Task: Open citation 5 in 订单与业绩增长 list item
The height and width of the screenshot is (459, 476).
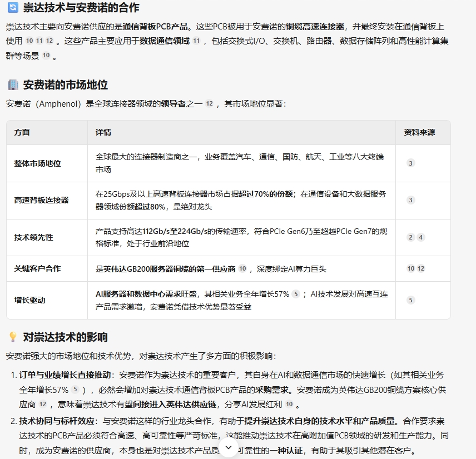Action: [75, 390]
